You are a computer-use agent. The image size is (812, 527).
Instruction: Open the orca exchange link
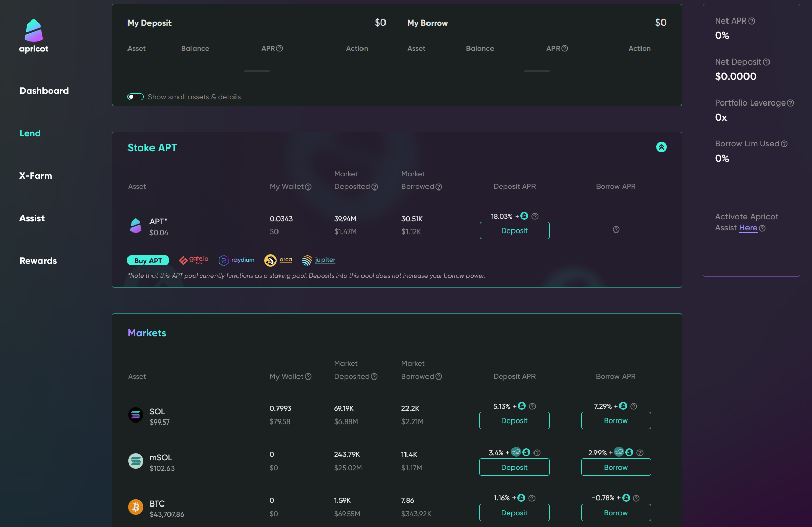278,260
